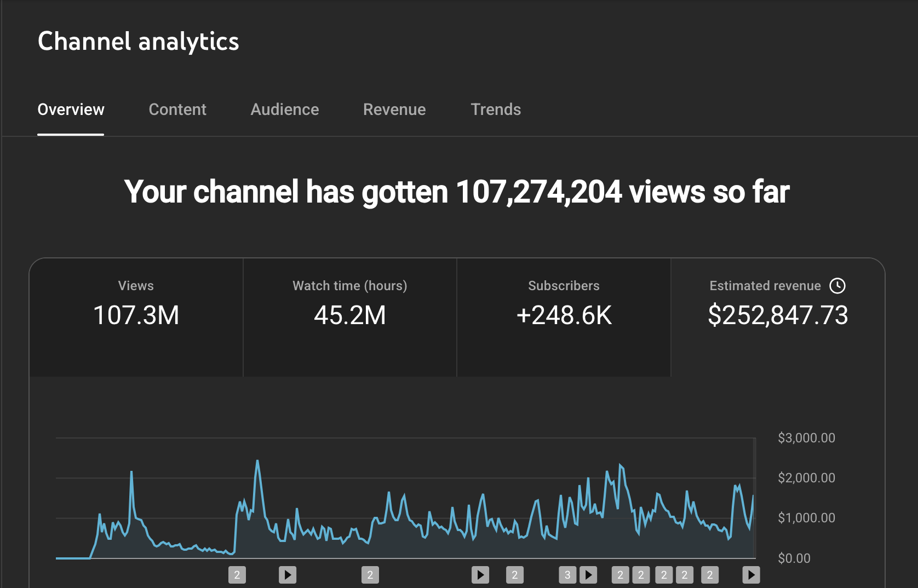Click second '2' marker from the left

tap(370, 574)
